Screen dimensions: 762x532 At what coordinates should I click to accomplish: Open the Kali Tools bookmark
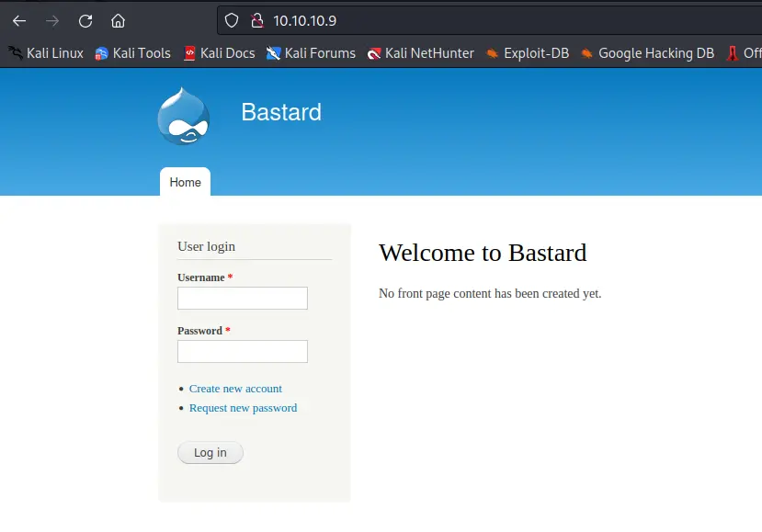point(132,53)
